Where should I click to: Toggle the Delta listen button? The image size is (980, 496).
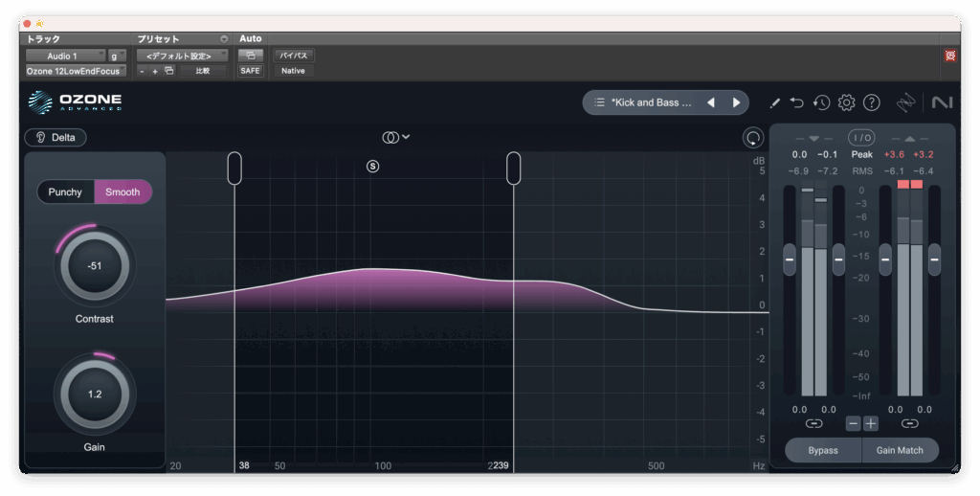click(56, 138)
